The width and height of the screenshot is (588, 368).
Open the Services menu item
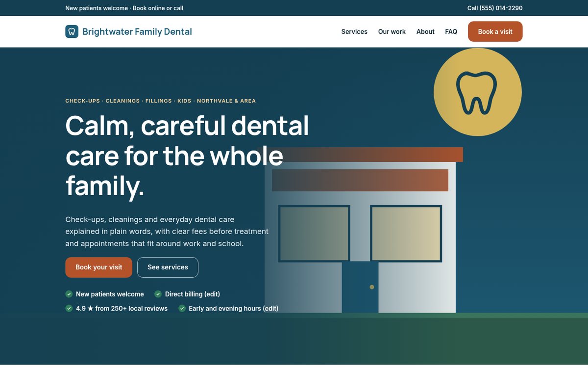coord(354,31)
